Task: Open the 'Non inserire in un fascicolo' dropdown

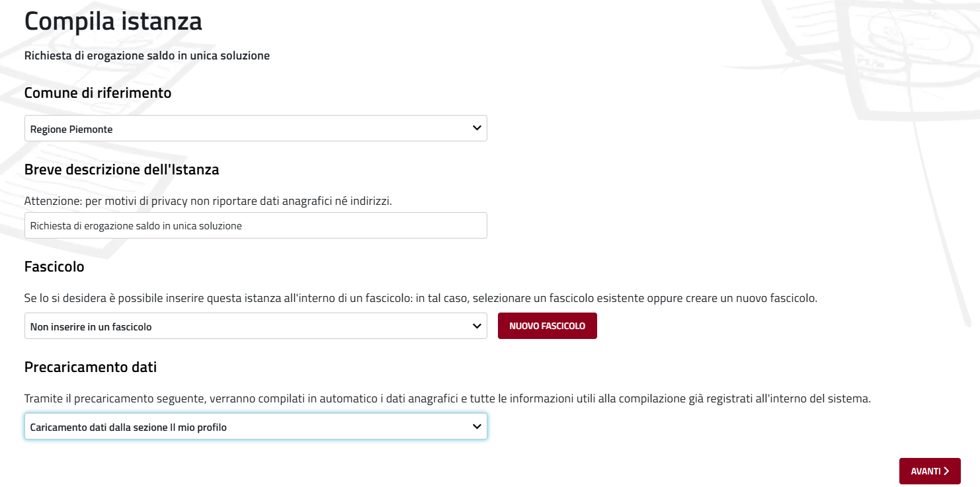Action: click(x=255, y=326)
